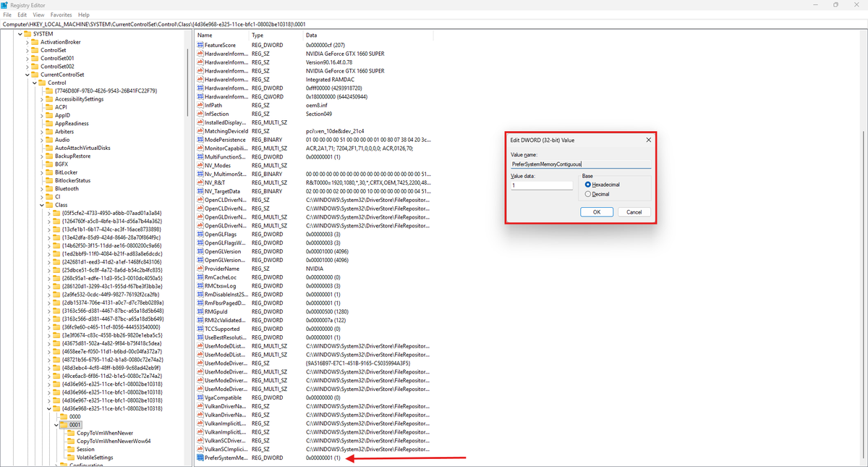Select the Decimal base option

[x=588, y=194]
